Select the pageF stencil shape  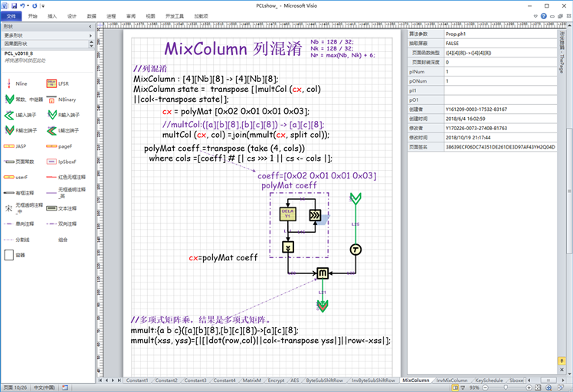point(51,145)
